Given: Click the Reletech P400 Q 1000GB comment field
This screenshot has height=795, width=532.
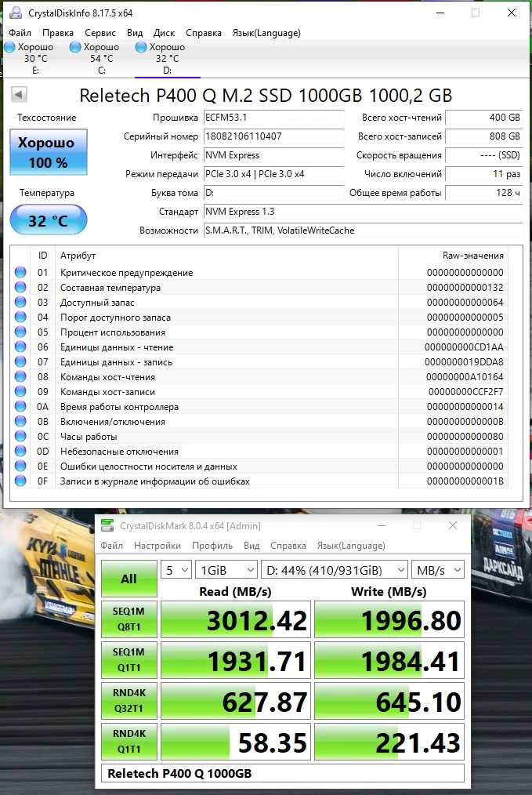Looking at the screenshot, I should [283, 773].
